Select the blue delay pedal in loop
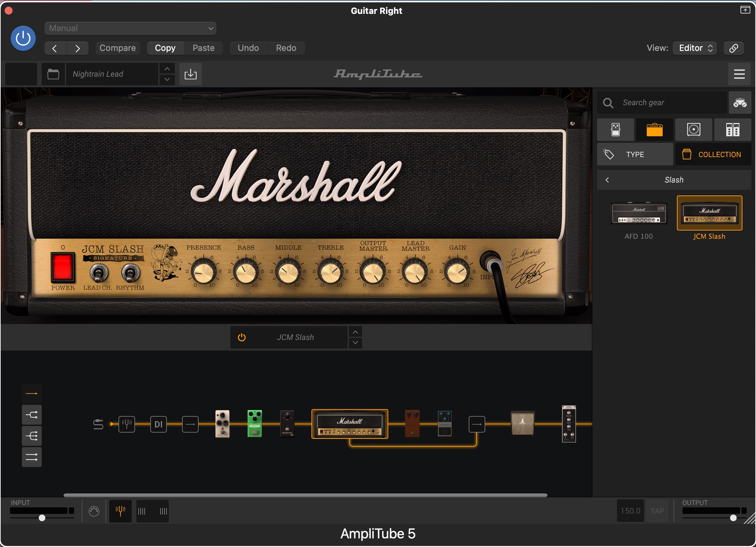This screenshot has width=756, height=547. point(445,424)
